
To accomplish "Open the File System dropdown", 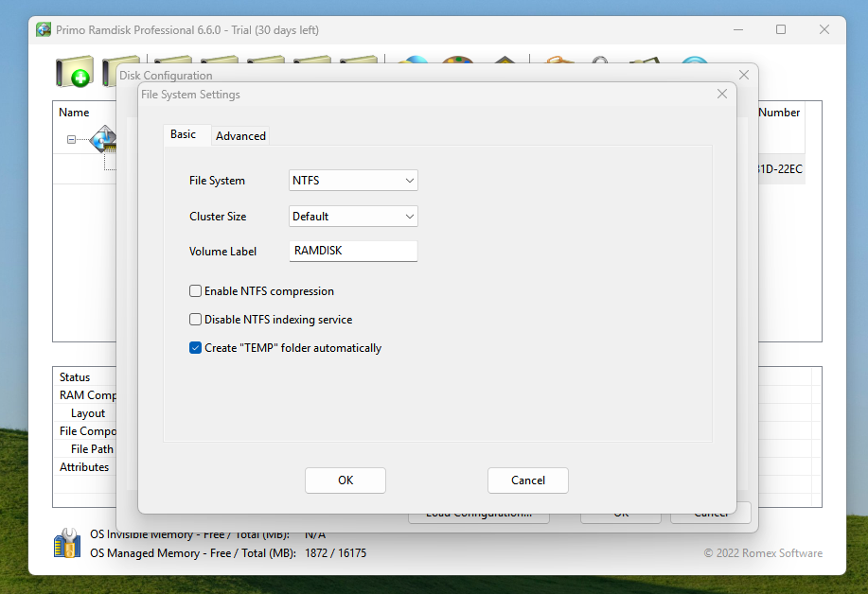I will 353,181.
